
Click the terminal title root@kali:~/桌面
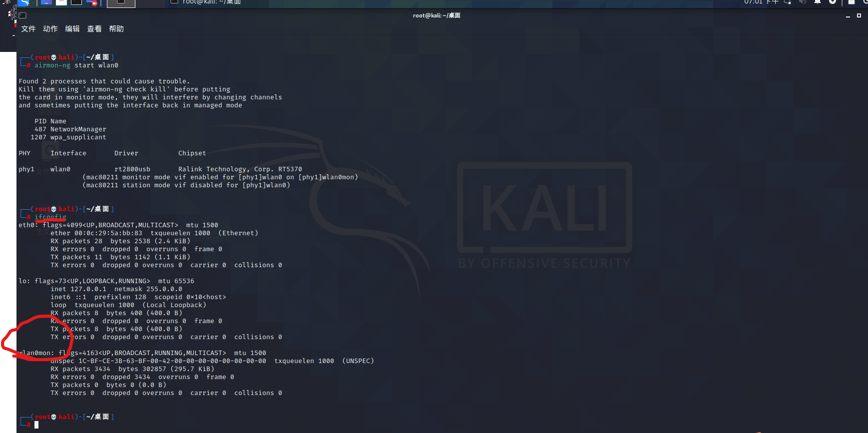click(436, 15)
